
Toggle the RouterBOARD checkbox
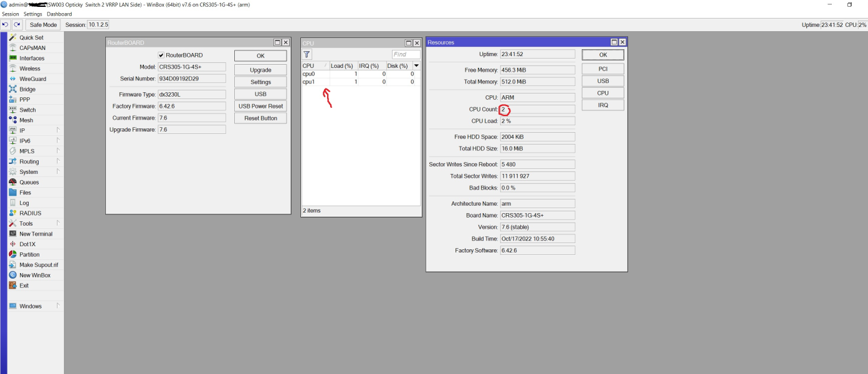click(161, 55)
